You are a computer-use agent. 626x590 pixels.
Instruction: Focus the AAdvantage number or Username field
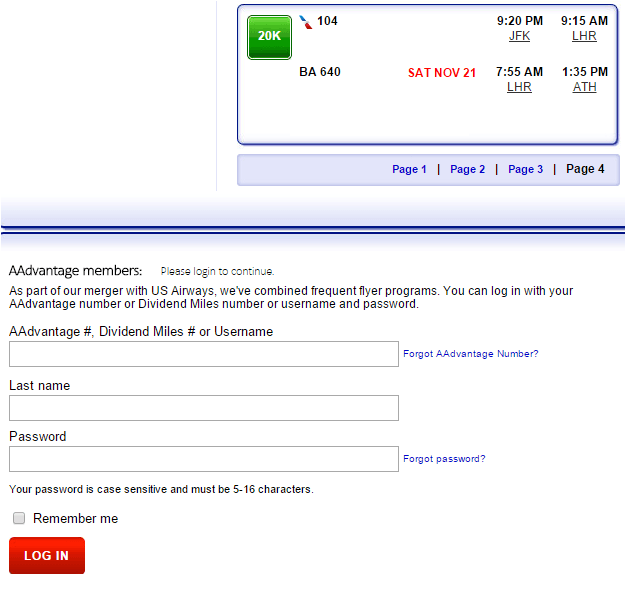coord(204,354)
